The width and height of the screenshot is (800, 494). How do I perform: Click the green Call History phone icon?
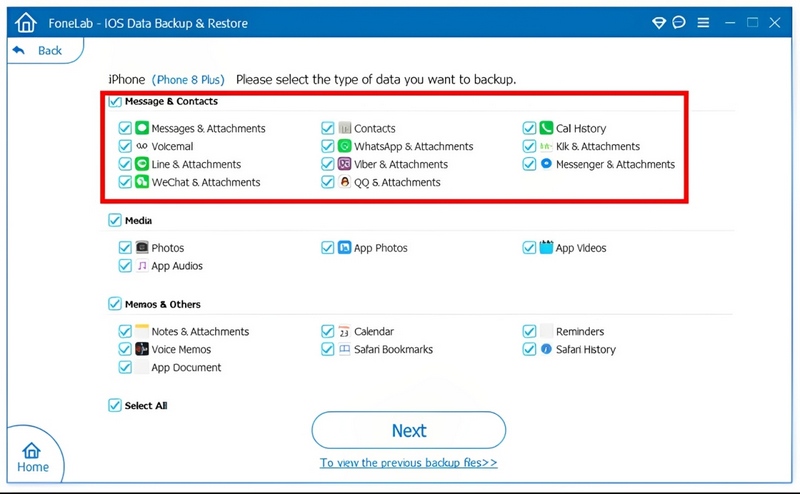tap(546, 128)
